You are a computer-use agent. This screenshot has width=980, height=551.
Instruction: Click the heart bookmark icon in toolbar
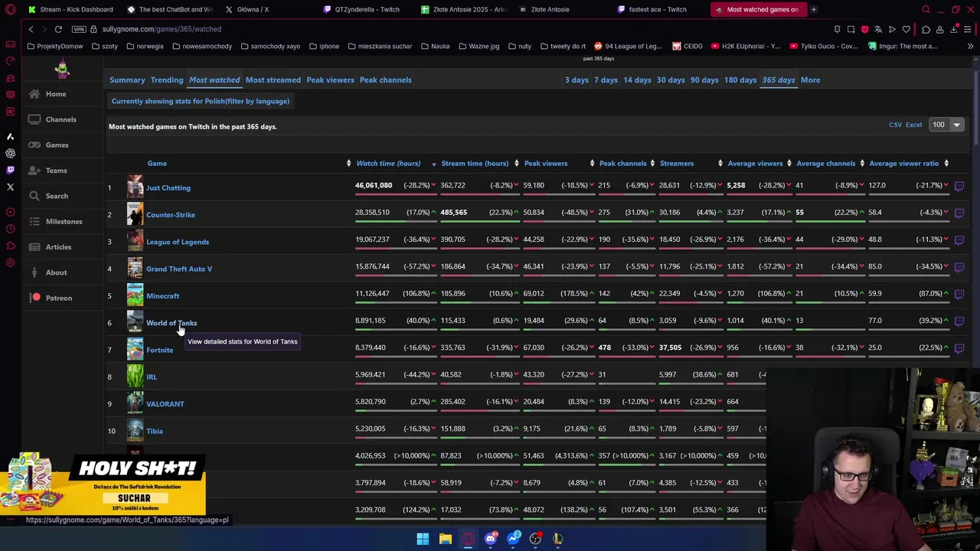coord(906,29)
